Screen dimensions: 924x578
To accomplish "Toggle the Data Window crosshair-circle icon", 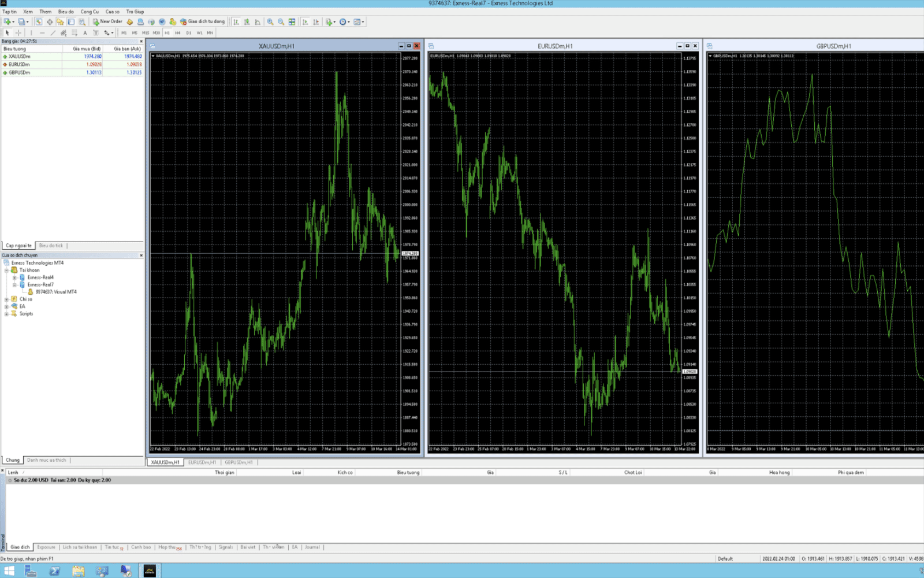I will [x=50, y=21].
